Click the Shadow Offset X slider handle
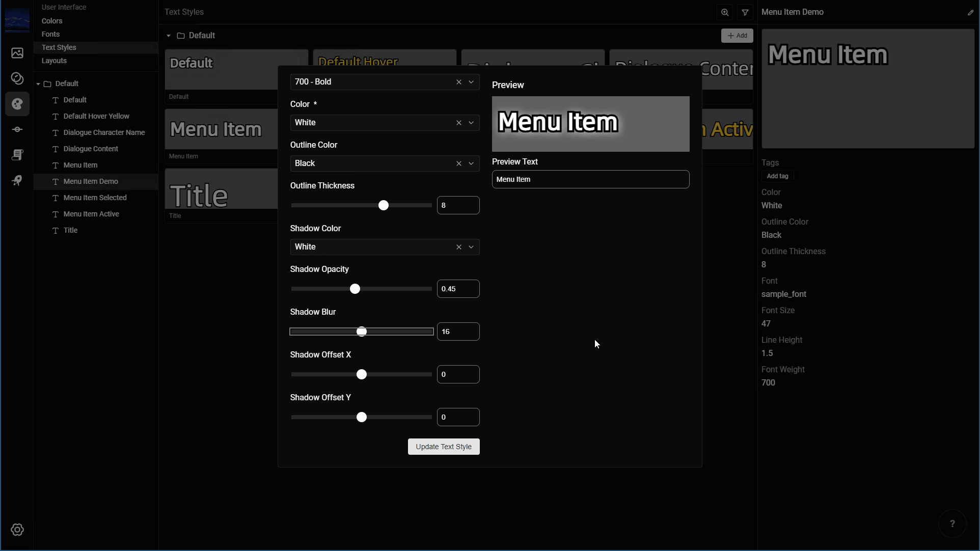 point(362,374)
